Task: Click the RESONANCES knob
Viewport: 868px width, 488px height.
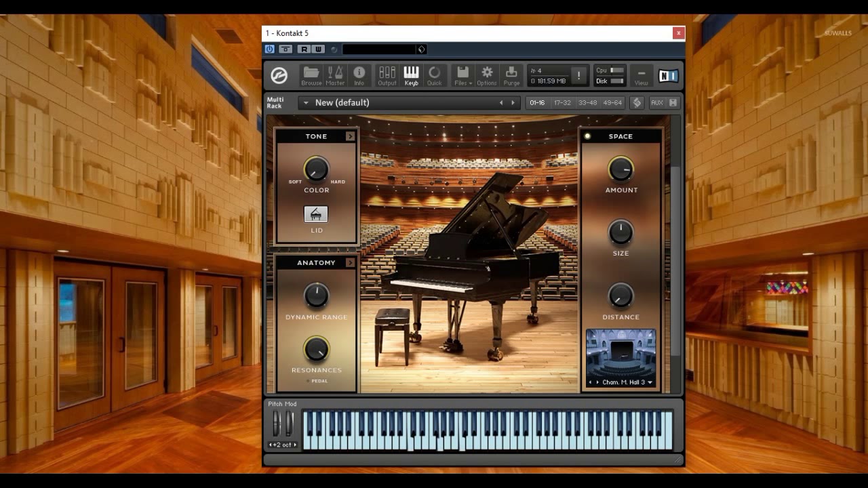Action: [x=316, y=349]
